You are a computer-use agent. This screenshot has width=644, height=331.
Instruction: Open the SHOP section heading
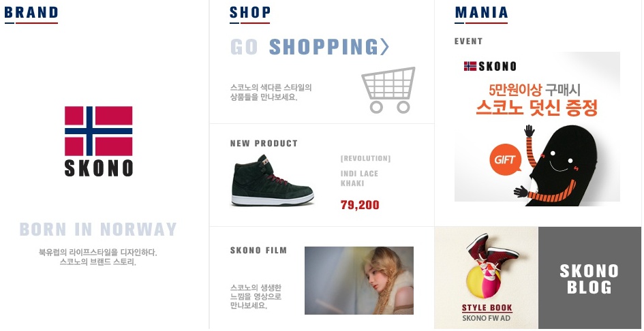point(250,13)
